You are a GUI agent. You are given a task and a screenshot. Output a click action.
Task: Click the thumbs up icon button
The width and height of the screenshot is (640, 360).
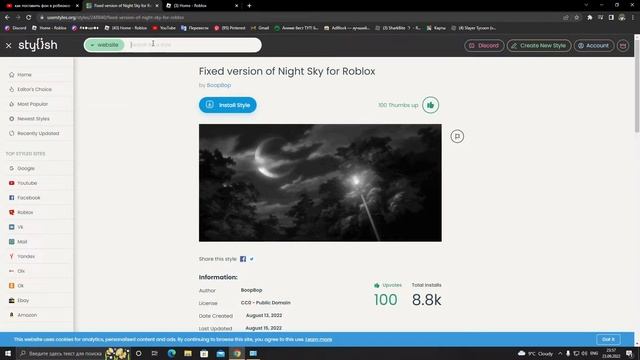click(430, 105)
